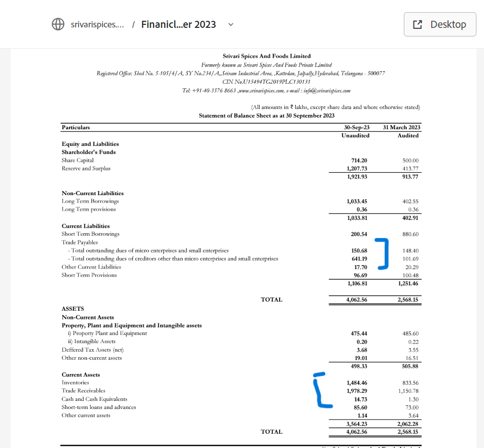This screenshot has height=448, width=484.
Task: Select the Financl...er 2023 breadcrumb title
Action: [179, 24]
